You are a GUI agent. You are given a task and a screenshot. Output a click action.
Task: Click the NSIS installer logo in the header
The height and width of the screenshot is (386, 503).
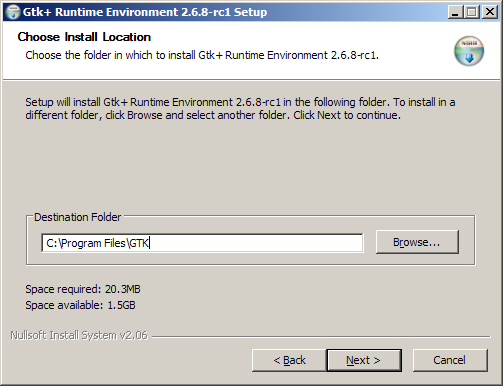(469, 51)
